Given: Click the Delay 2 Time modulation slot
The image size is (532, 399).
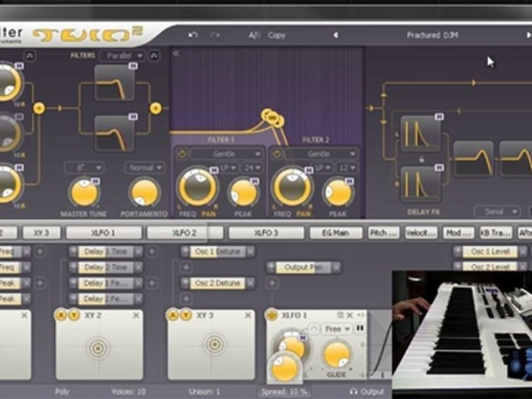Looking at the screenshot, I should (106, 267).
